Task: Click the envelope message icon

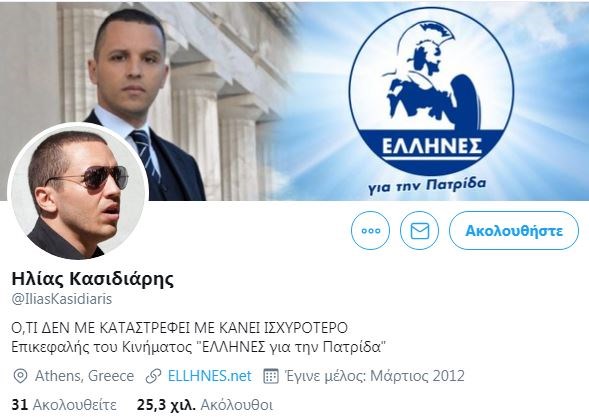Action: coord(420,230)
